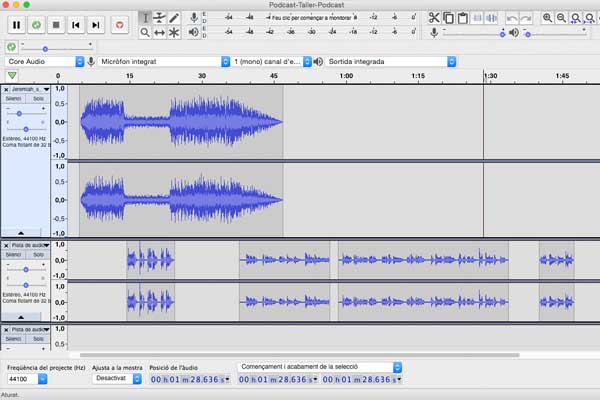Collapse the Jeremiah track using its bottom arrow
Screen dimensions: 600x400
(x=21, y=233)
